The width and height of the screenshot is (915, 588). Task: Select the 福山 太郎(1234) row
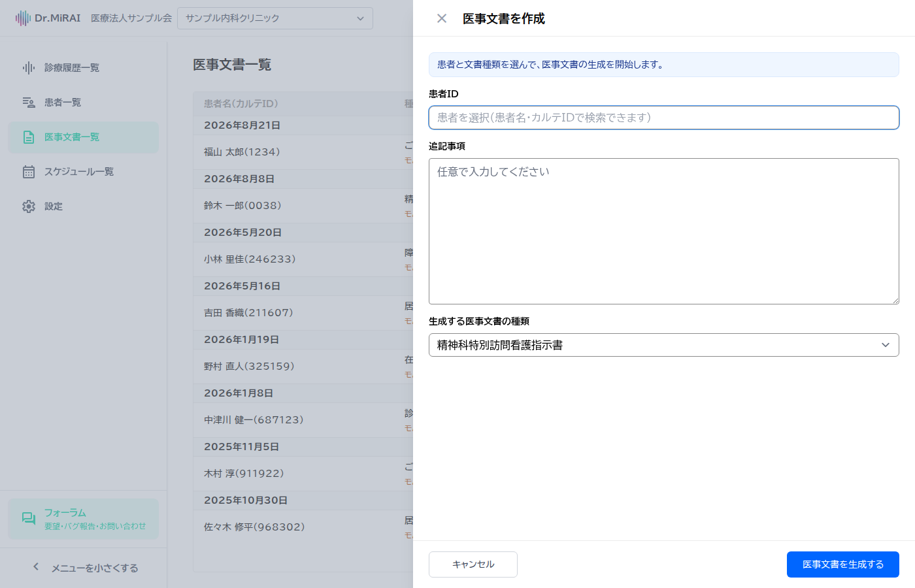point(303,152)
